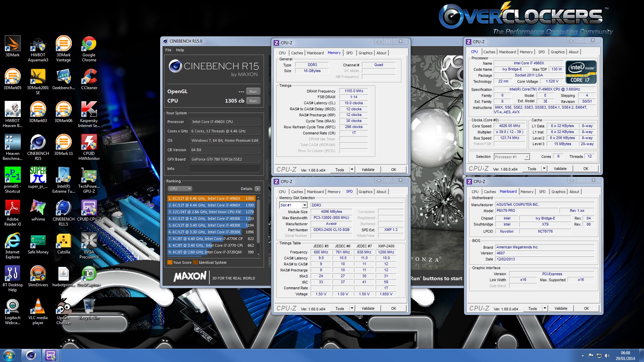Open TechPowerUp GPU-Z desktop shortcut
644x362 pixels.
tap(89, 180)
